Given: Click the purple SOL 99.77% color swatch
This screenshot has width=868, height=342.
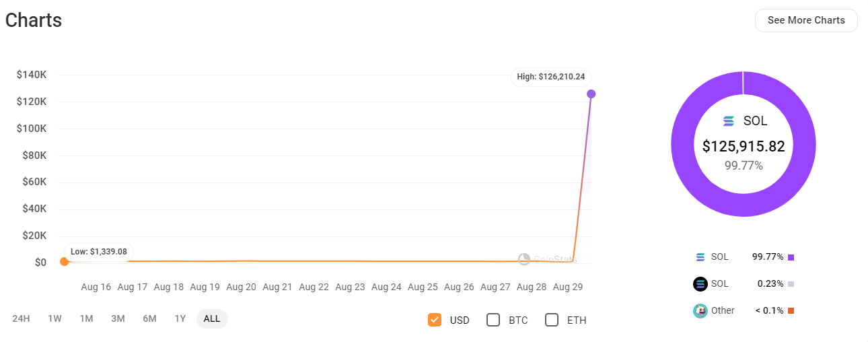Looking at the screenshot, I should tap(791, 257).
